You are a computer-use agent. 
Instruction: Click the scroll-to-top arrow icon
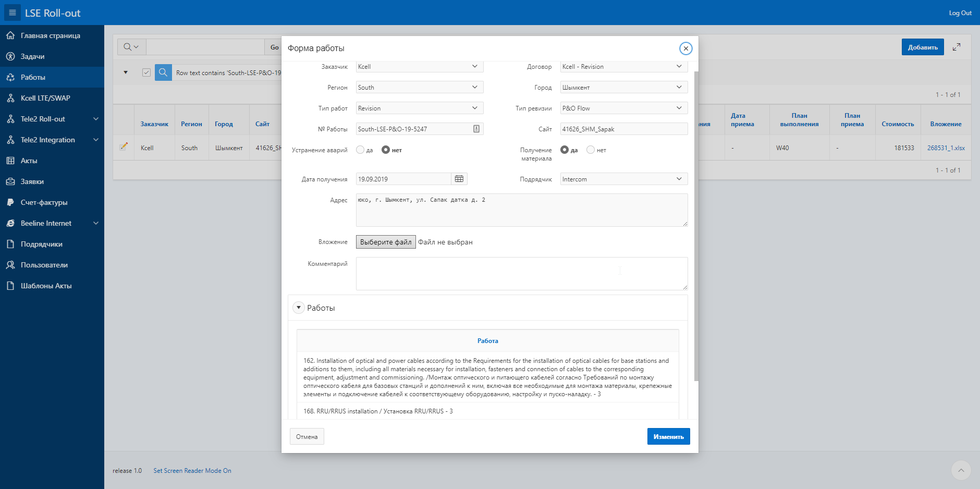coord(961,470)
